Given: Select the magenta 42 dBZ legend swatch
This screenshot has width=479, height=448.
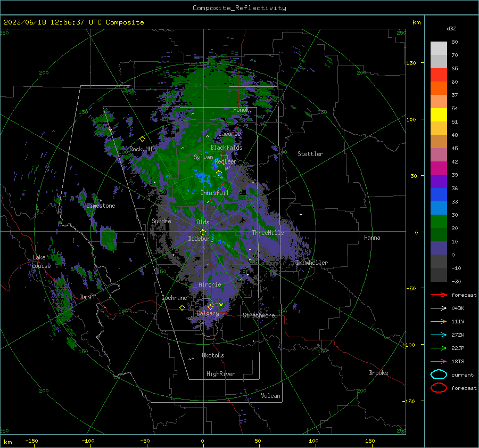Looking at the screenshot, I should (439, 168).
